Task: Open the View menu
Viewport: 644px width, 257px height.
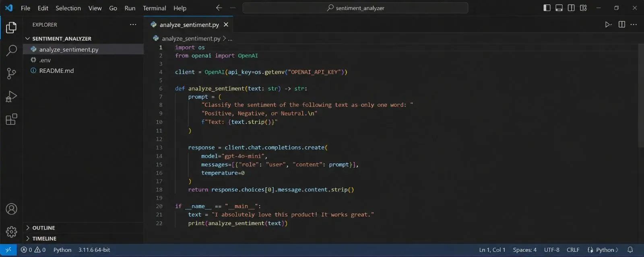Action: coord(95,8)
